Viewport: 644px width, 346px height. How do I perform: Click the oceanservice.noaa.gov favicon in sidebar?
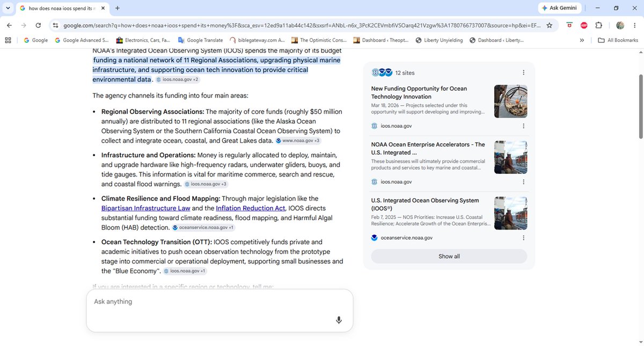pos(375,238)
